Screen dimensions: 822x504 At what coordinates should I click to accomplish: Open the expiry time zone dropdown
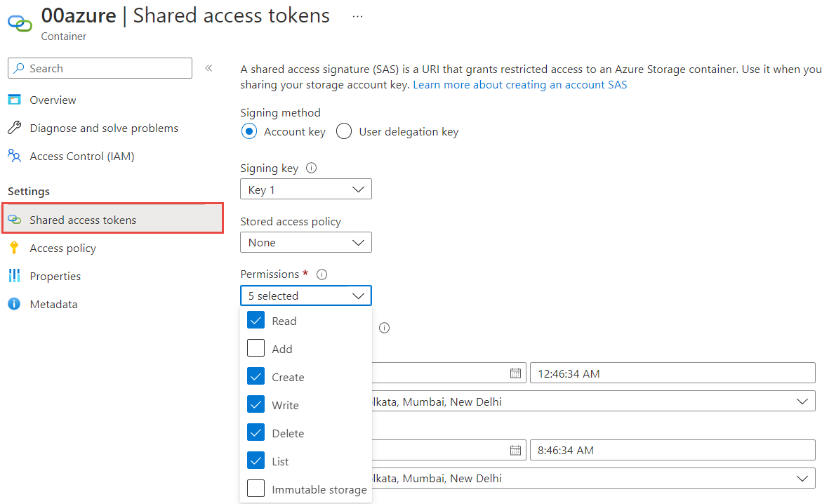[593, 478]
